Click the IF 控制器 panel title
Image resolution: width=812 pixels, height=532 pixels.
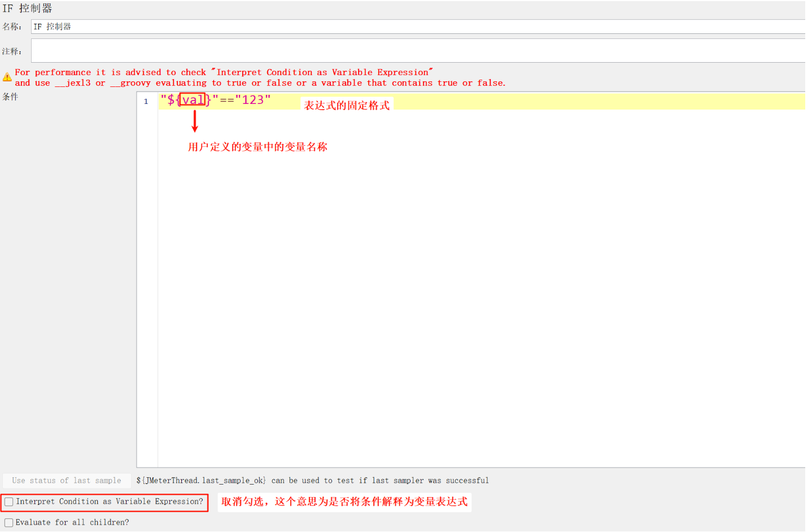click(27, 8)
